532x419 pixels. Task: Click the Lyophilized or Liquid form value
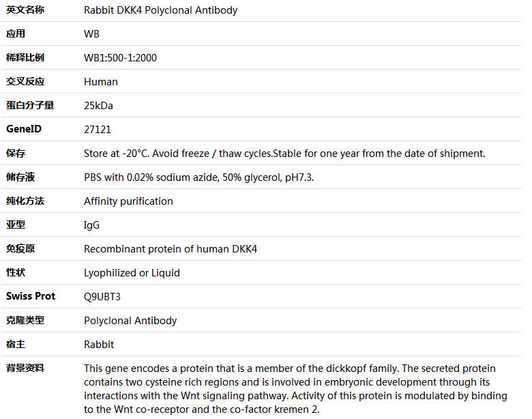point(132,273)
